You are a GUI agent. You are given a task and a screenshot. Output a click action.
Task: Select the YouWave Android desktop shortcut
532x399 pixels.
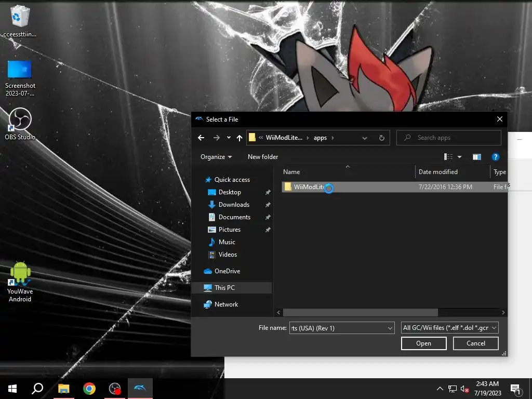pyautogui.click(x=20, y=282)
